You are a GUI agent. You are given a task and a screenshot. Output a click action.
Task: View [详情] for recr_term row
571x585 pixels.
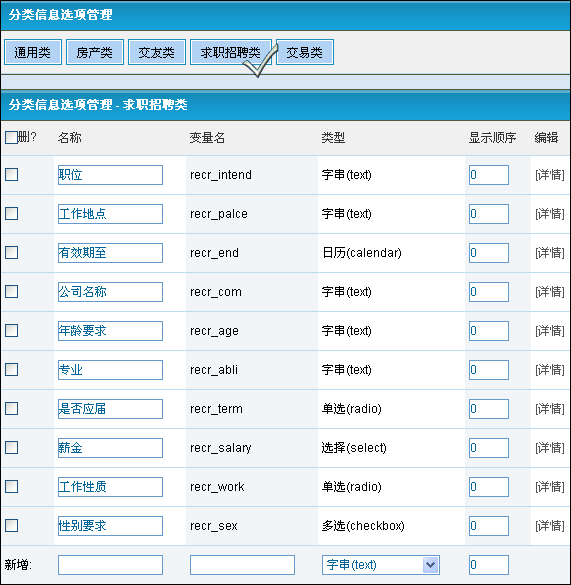coord(550,409)
